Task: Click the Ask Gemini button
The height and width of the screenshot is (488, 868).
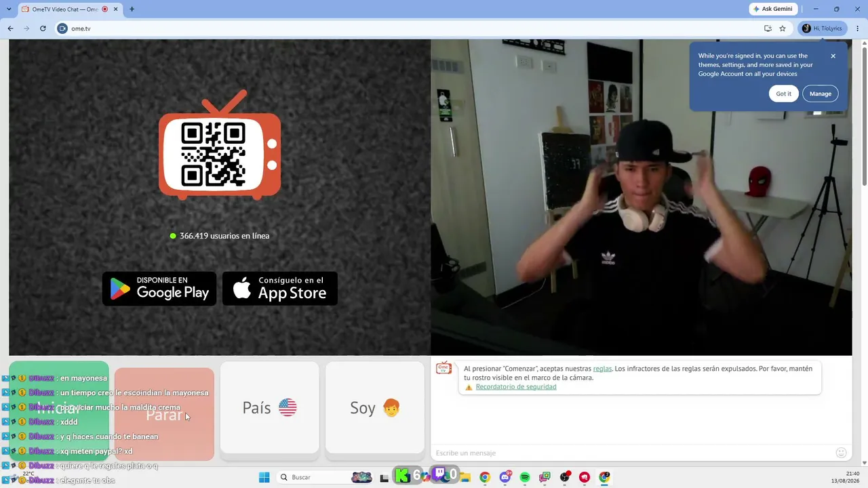Action: point(773,9)
